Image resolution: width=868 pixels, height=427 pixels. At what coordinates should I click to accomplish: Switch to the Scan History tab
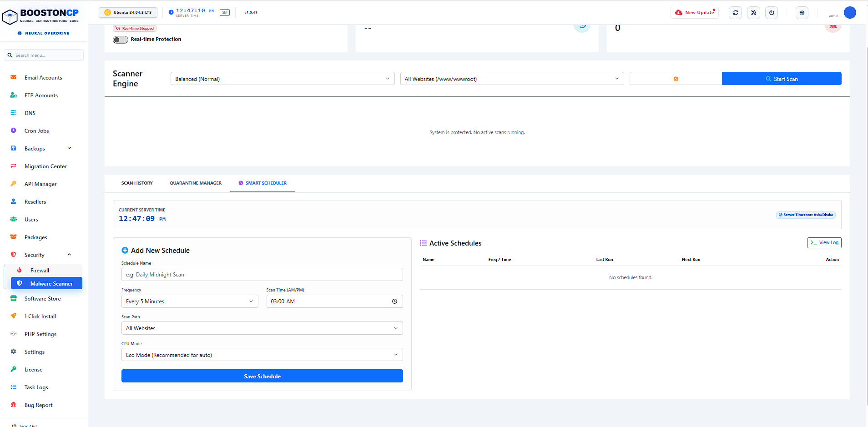137,183
